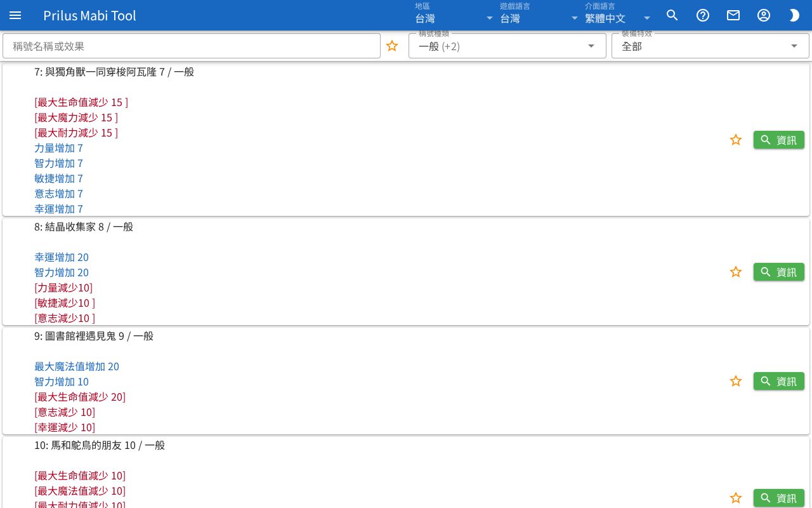Open 資訊 for 馬和鴕鳥的朋友 10
812x508 pixels.
(779, 498)
